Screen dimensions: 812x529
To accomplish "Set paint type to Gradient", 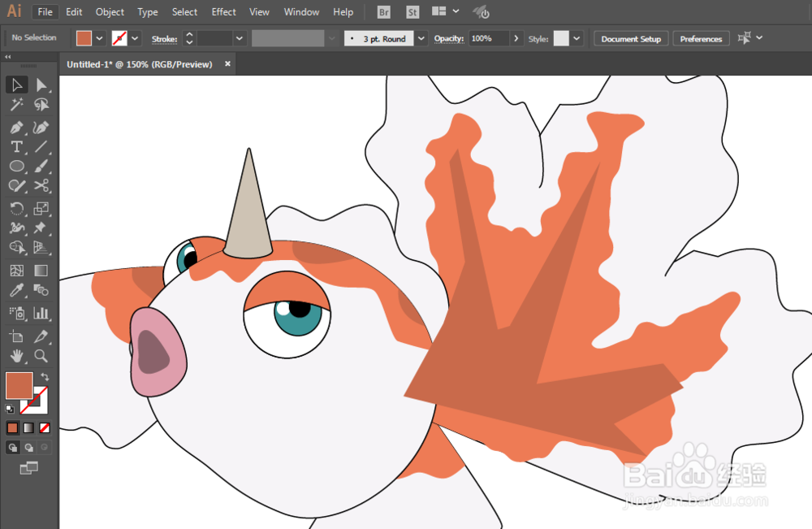I will coord(28,428).
